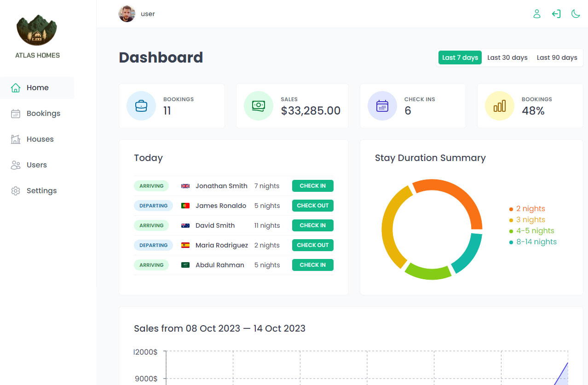Click the Spain flag beside Maria Rodriguez
The height and width of the screenshot is (385, 588).
point(185,245)
